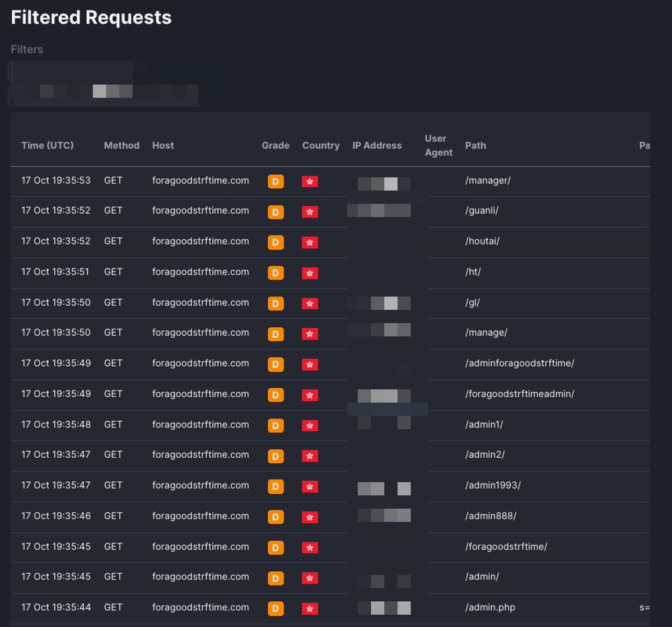
Task: Click the D grade badge for /houtai/ row
Action: tap(276, 243)
